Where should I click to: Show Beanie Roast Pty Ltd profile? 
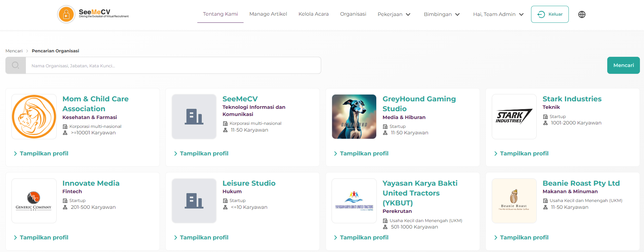[x=521, y=238]
